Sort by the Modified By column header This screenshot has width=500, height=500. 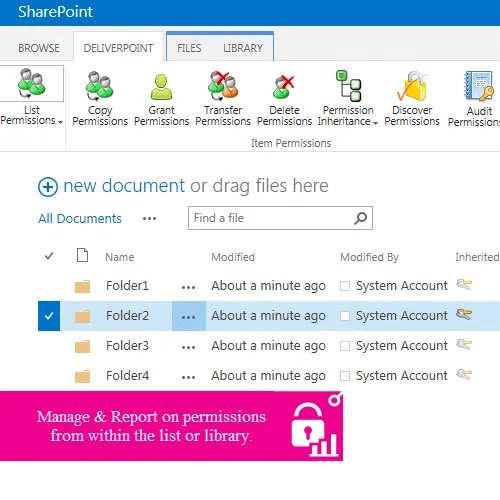pos(369,257)
